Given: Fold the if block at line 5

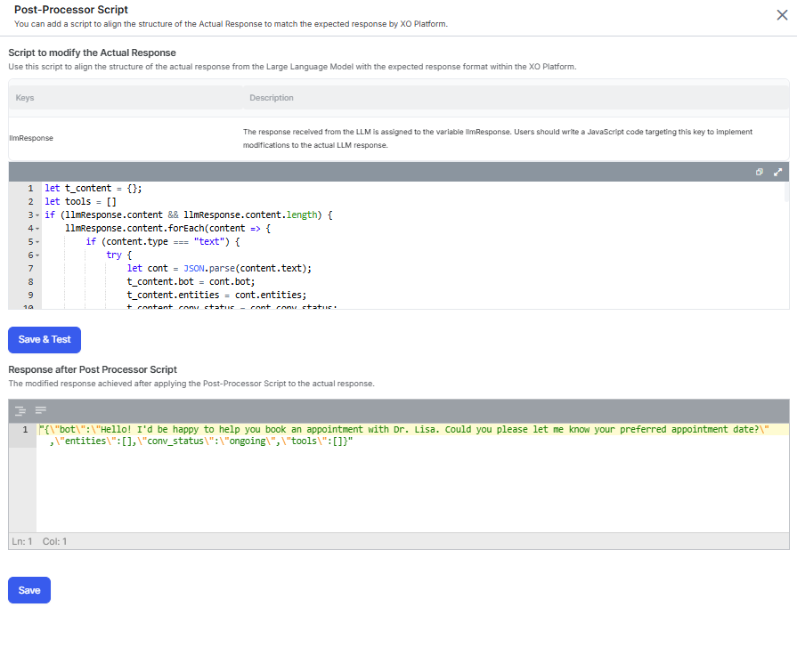Looking at the screenshot, I should [x=37, y=242].
